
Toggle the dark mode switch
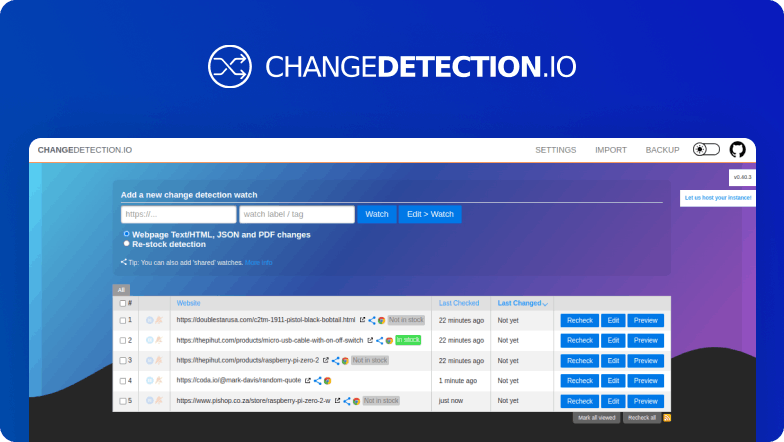pos(706,149)
